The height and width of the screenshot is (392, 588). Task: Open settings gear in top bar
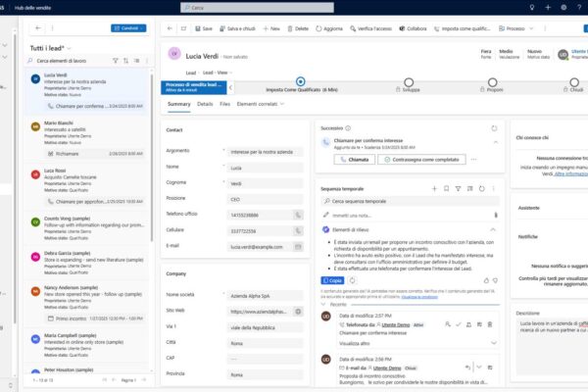coord(563,7)
